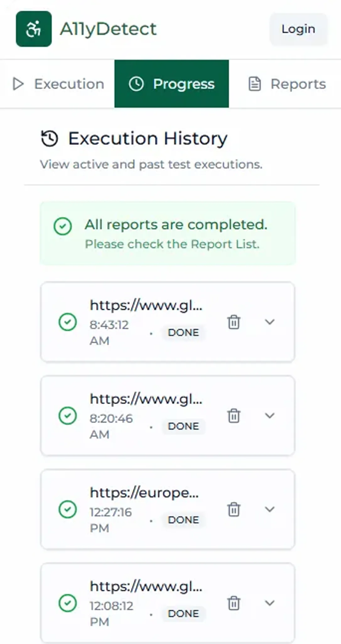Delete the europe 12:27:16 PM execution

click(234, 509)
